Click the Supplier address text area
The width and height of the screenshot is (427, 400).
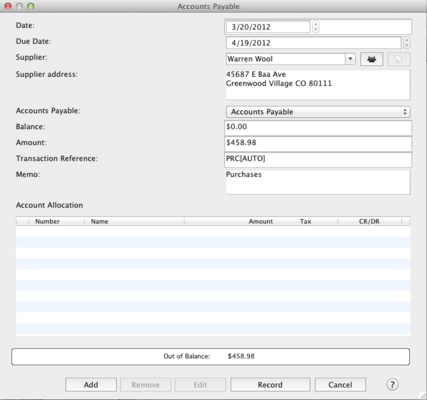318,84
